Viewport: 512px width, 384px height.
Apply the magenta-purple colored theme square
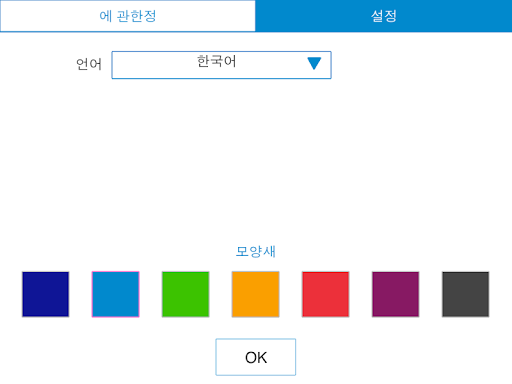pyautogui.click(x=396, y=294)
